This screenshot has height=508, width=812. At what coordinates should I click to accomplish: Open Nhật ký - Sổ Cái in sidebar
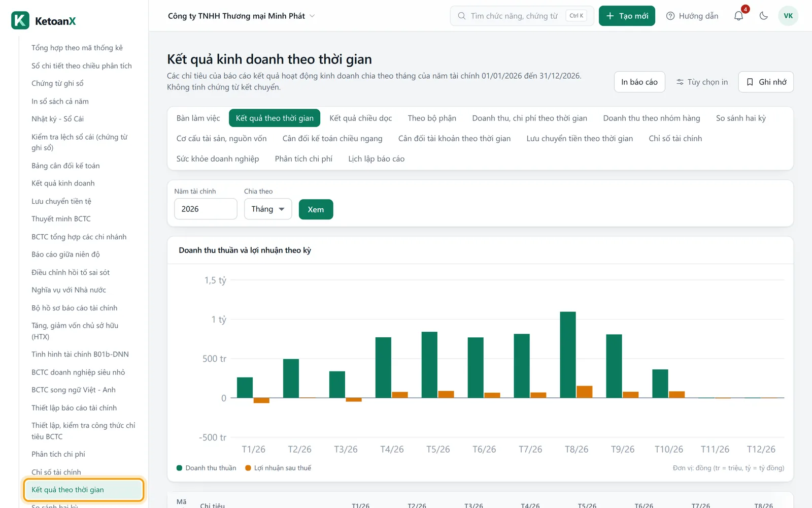pyautogui.click(x=57, y=119)
